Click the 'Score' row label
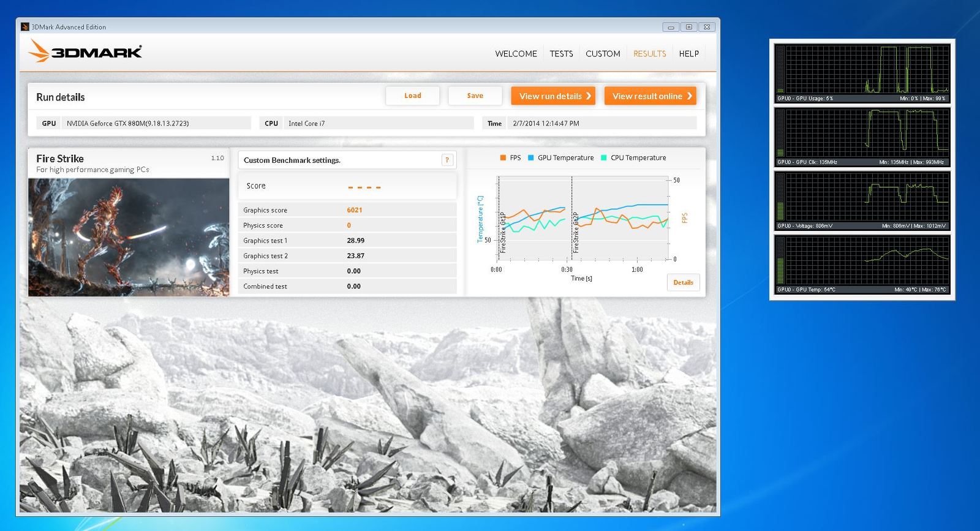Image resolution: width=980 pixels, height=531 pixels. tap(256, 186)
